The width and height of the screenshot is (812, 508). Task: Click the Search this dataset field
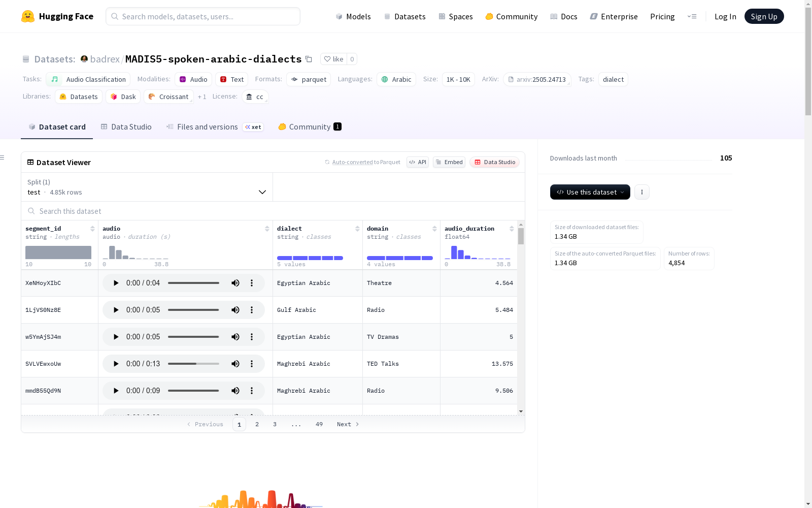point(273,211)
